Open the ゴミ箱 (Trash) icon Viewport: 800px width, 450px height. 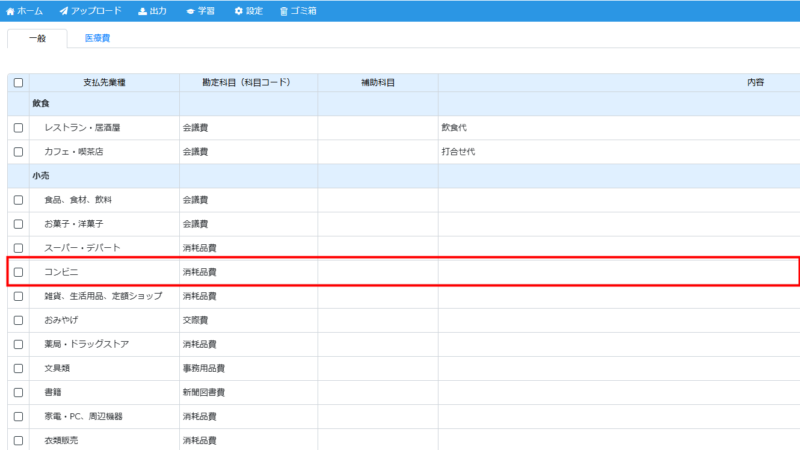click(x=284, y=11)
